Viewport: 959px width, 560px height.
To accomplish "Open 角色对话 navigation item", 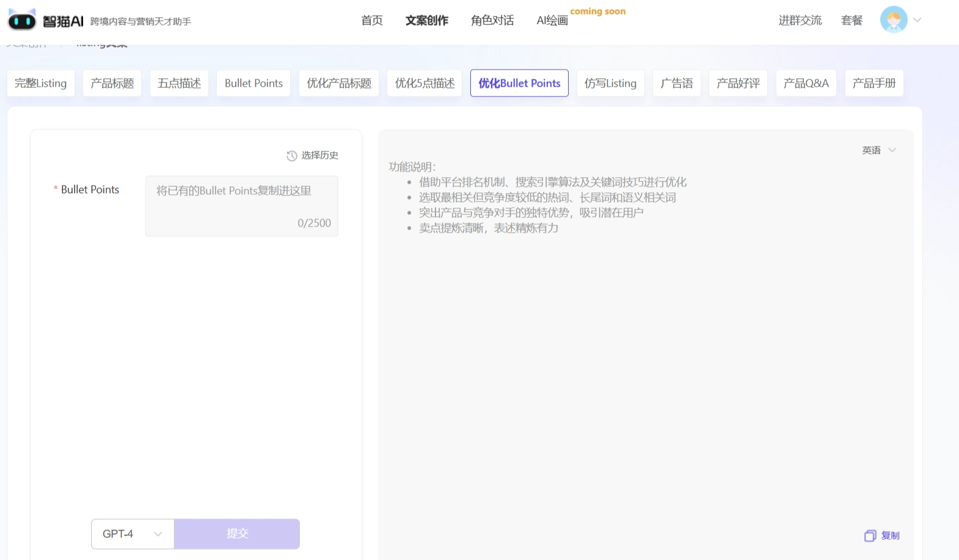I will click(x=492, y=20).
